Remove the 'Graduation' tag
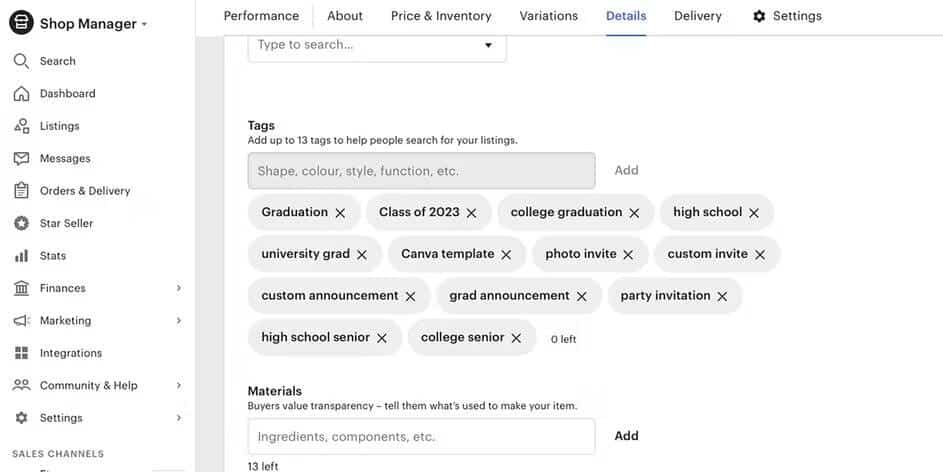This screenshot has width=943, height=472. 340,213
